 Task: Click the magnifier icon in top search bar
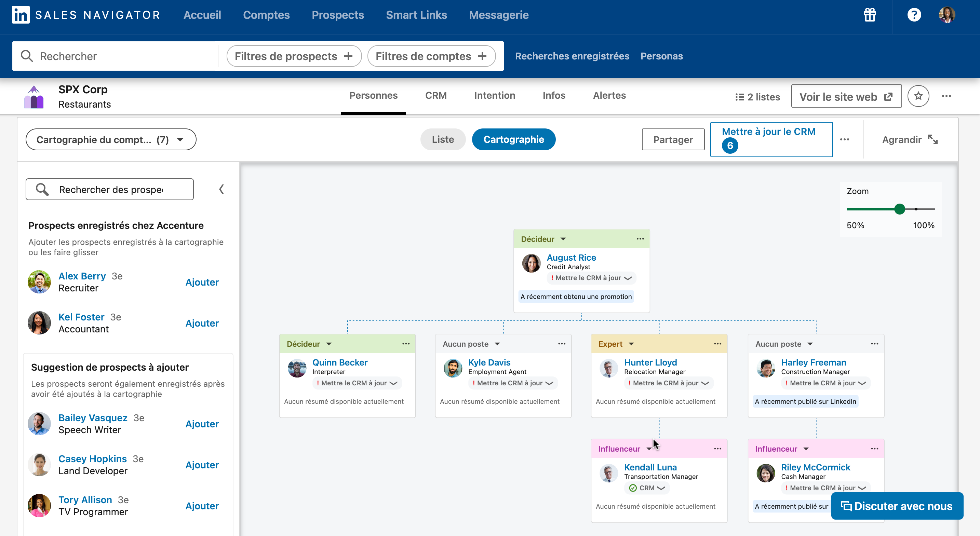[x=27, y=56]
